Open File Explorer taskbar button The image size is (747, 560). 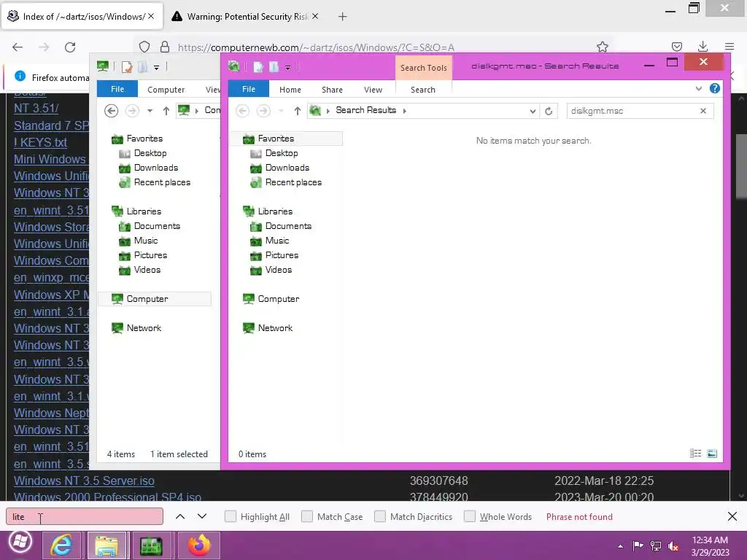pos(107,545)
